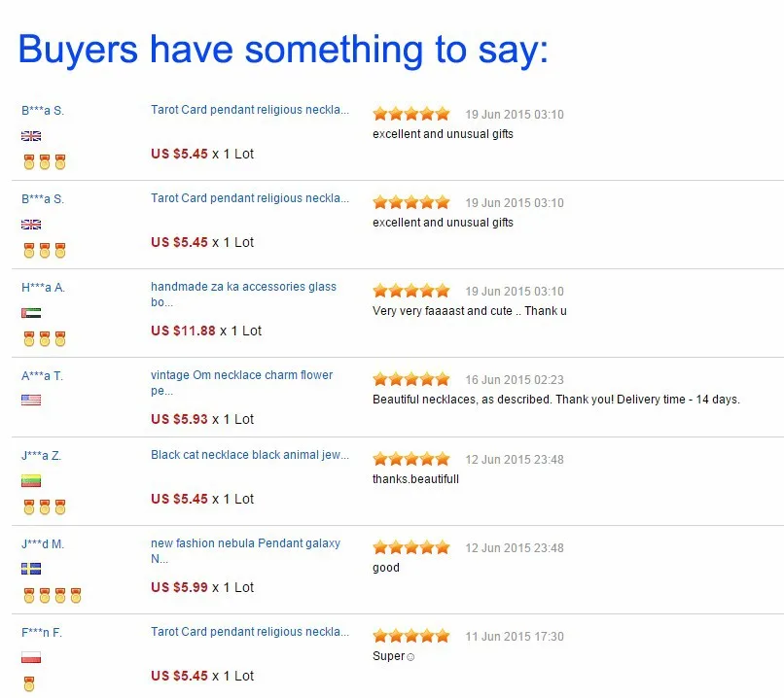This screenshot has height=698, width=784.
Task: Open 'vintage Om necklace charm flower' product link
Action: [241, 383]
